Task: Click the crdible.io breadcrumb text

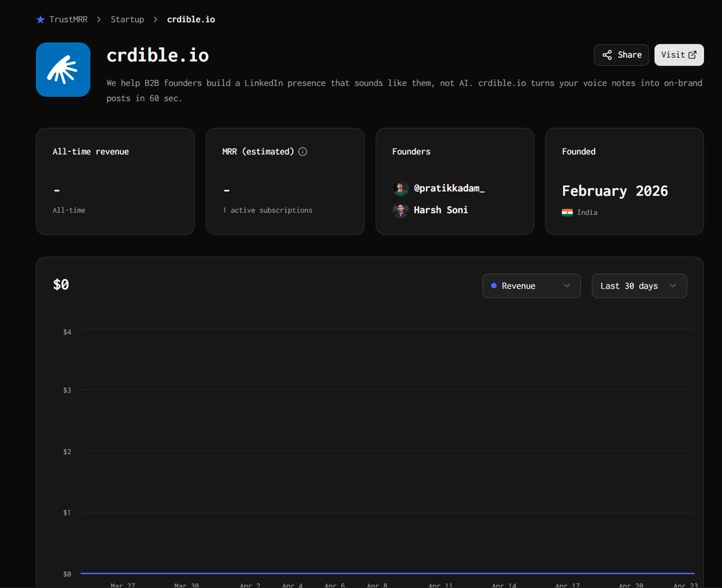Action: click(191, 19)
